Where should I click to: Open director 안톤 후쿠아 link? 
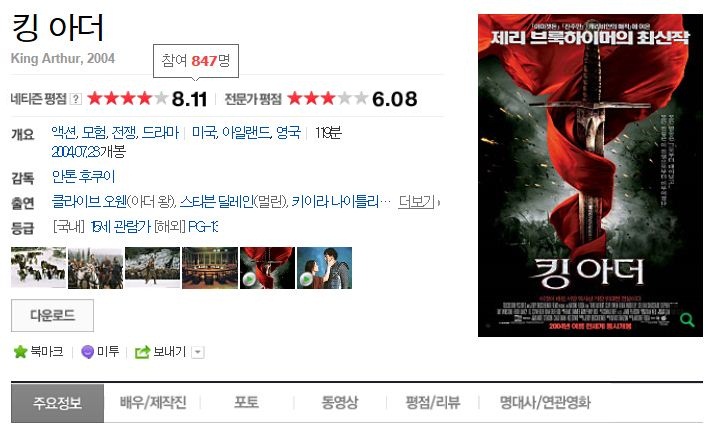pyautogui.click(x=83, y=176)
